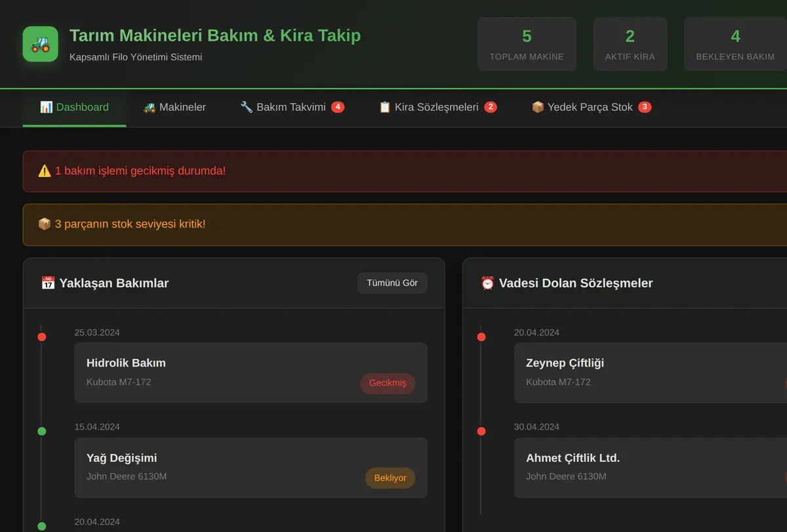Click the 'Kubota M7-172' text under Hidrolik Bakım
The image size is (787, 532).
[x=119, y=382]
